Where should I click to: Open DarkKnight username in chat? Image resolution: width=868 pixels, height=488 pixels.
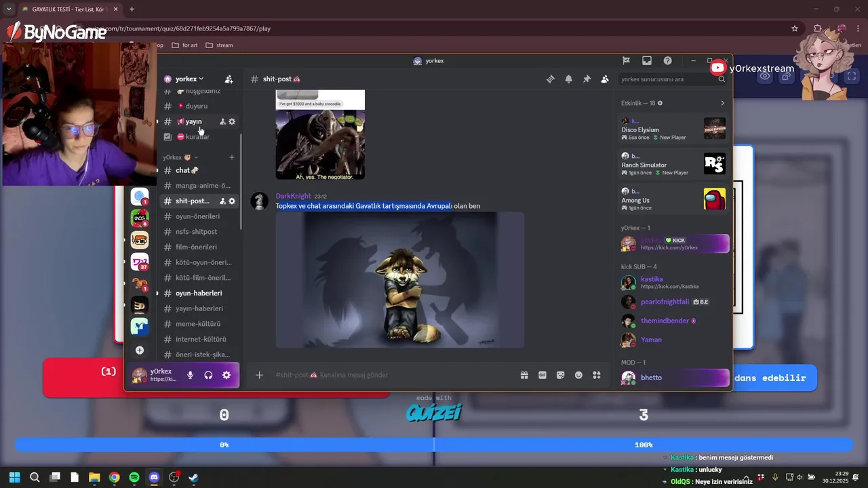(x=293, y=196)
